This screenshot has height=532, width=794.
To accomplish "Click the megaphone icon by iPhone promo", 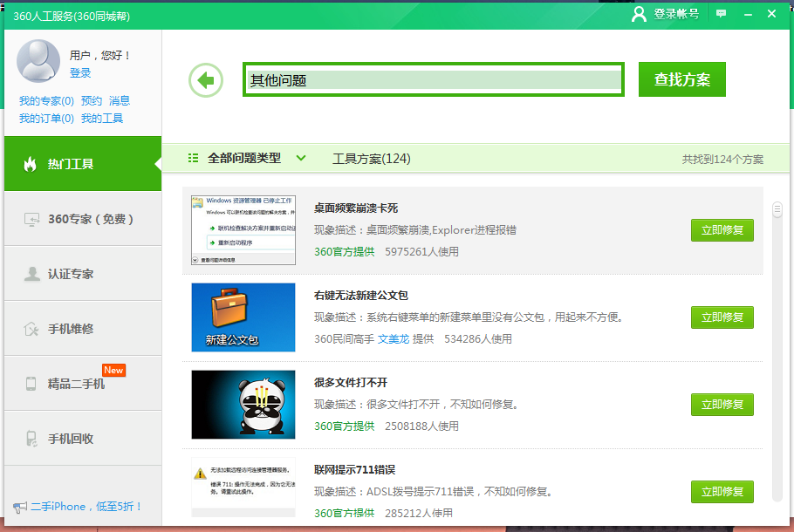I will [20, 508].
